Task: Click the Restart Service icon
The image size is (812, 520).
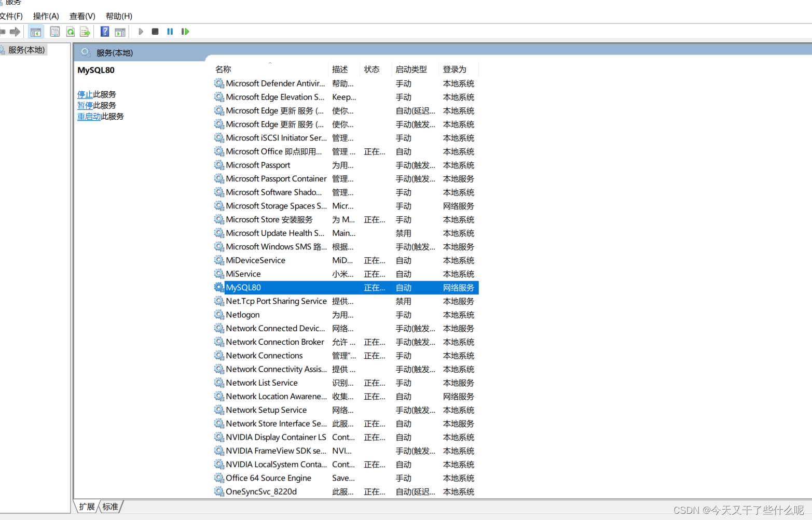Action: click(x=185, y=32)
